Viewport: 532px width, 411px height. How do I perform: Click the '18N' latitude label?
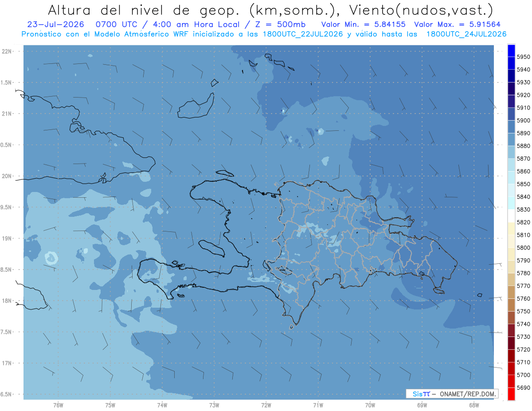pos(7,301)
